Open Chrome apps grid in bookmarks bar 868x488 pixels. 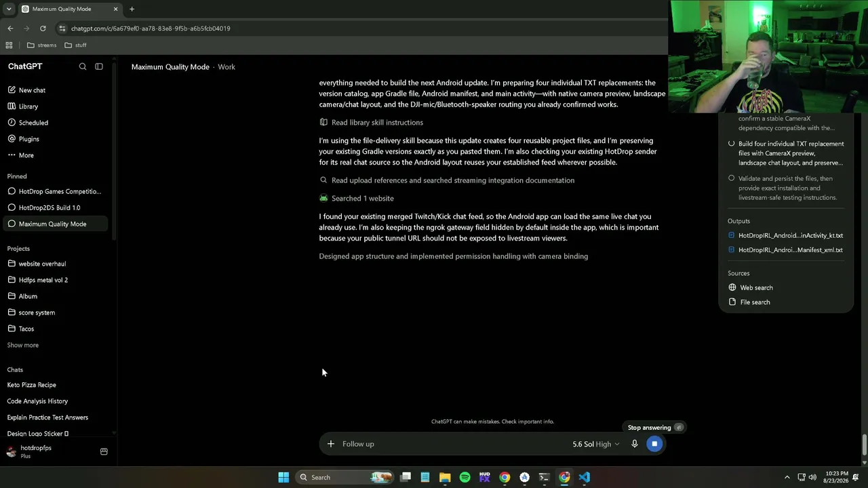point(9,45)
